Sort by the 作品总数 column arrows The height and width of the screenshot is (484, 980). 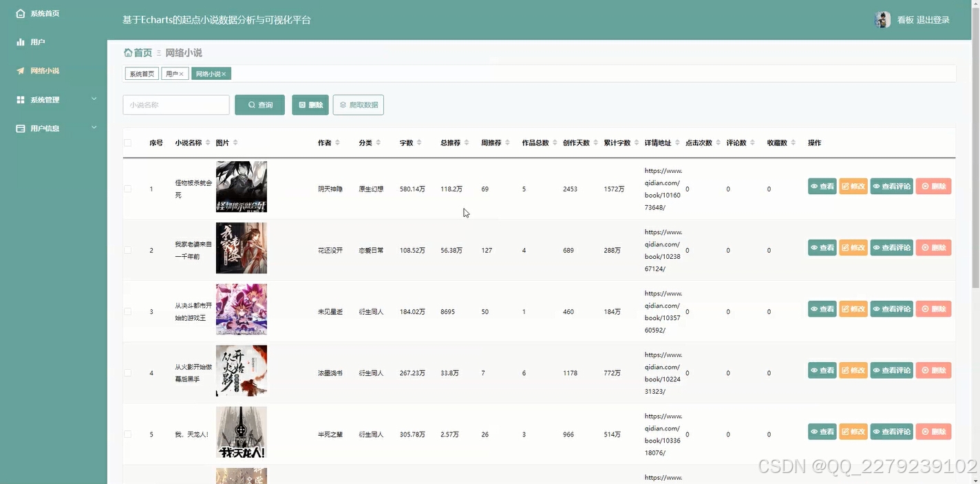coord(555,143)
